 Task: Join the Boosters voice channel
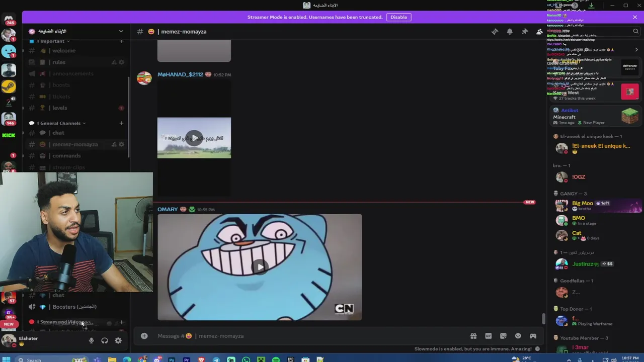click(75, 307)
